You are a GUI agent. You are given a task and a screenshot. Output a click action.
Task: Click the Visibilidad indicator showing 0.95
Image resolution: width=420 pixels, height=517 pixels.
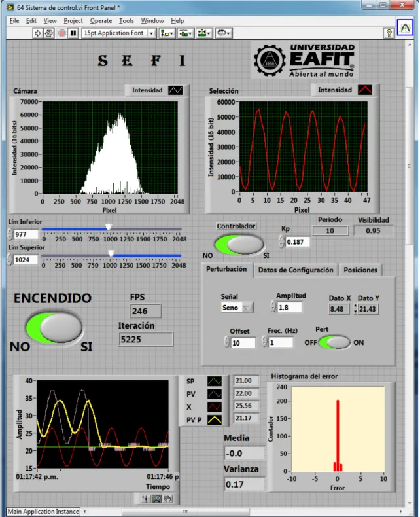click(373, 231)
